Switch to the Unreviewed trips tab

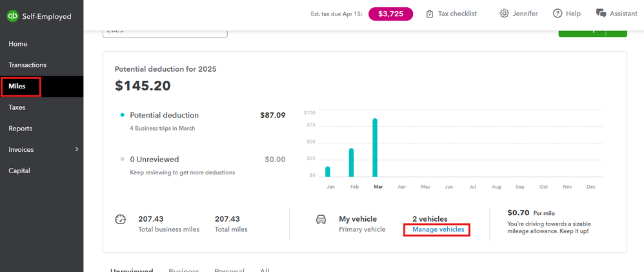pyautogui.click(x=132, y=269)
